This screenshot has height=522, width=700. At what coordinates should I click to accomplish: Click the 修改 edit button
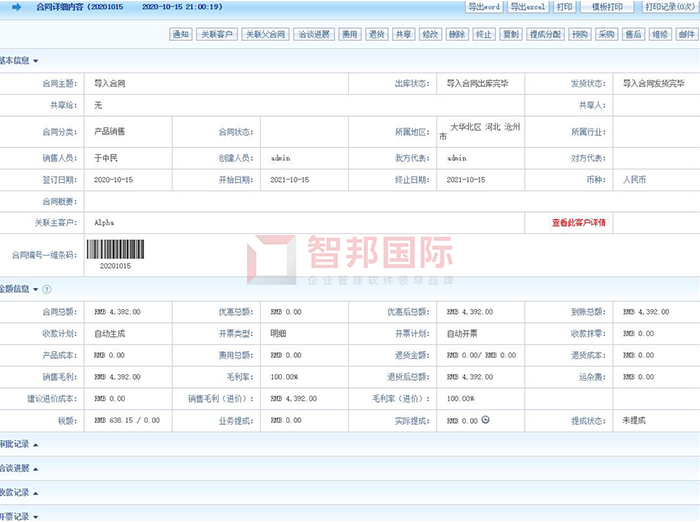pyautogui.click(x=430, y=34)
